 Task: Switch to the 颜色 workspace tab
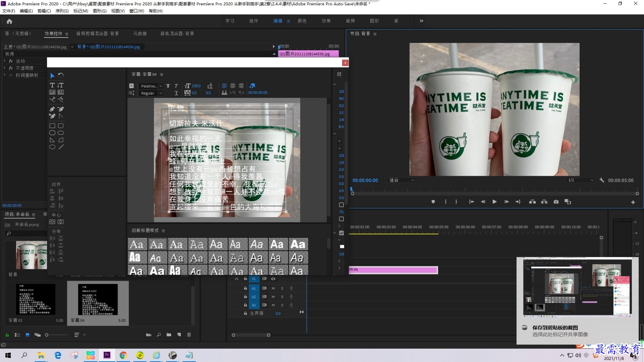pyautogui.click(x=302, y=21)
